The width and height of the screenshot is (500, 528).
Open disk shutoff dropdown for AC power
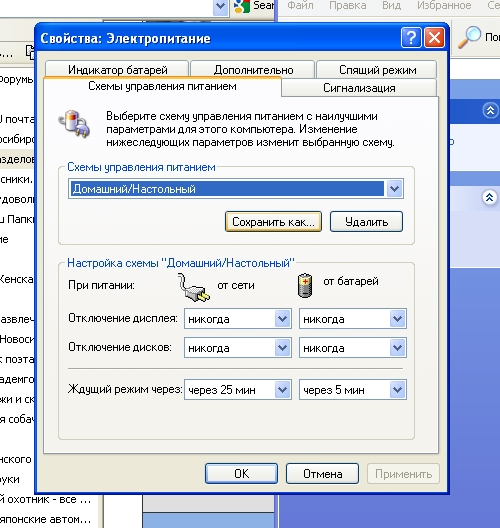point(282,348)
